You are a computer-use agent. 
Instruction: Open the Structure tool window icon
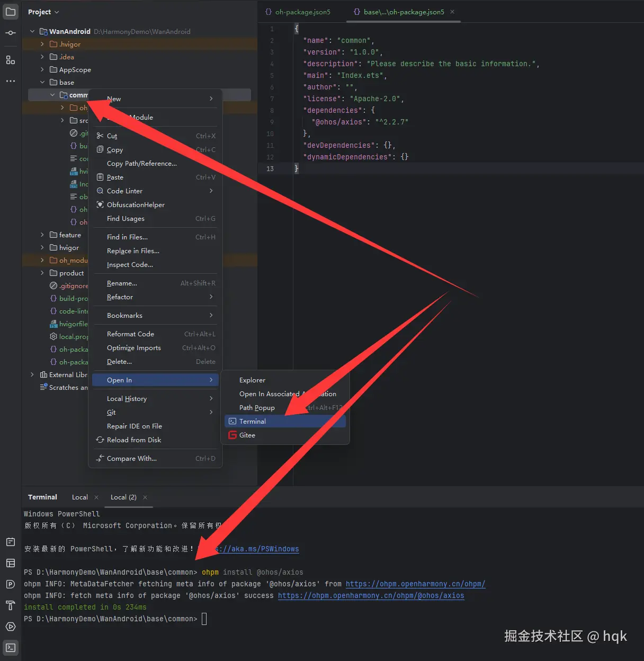(11, 60)
